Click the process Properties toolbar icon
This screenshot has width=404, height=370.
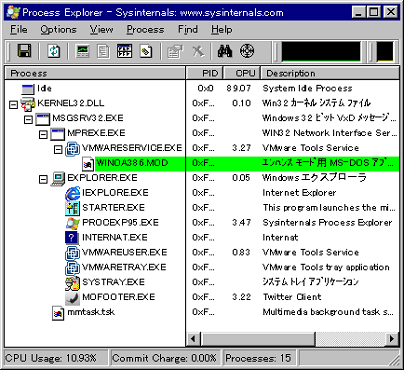[x=175, y=51]
